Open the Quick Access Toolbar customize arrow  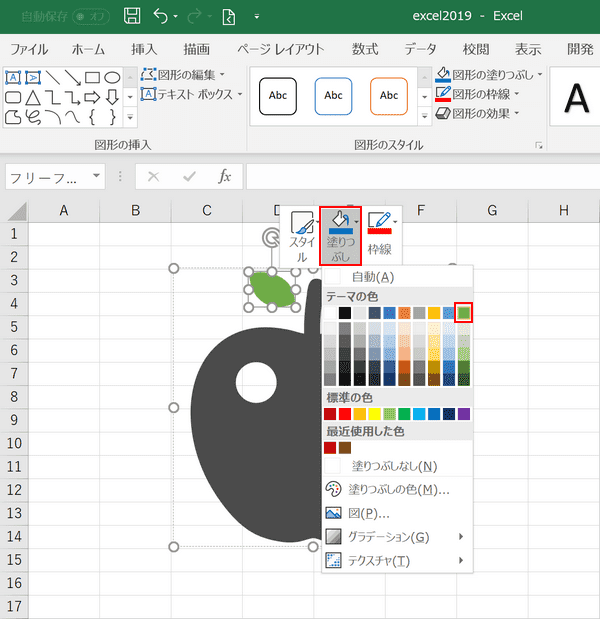coord(257,17)
